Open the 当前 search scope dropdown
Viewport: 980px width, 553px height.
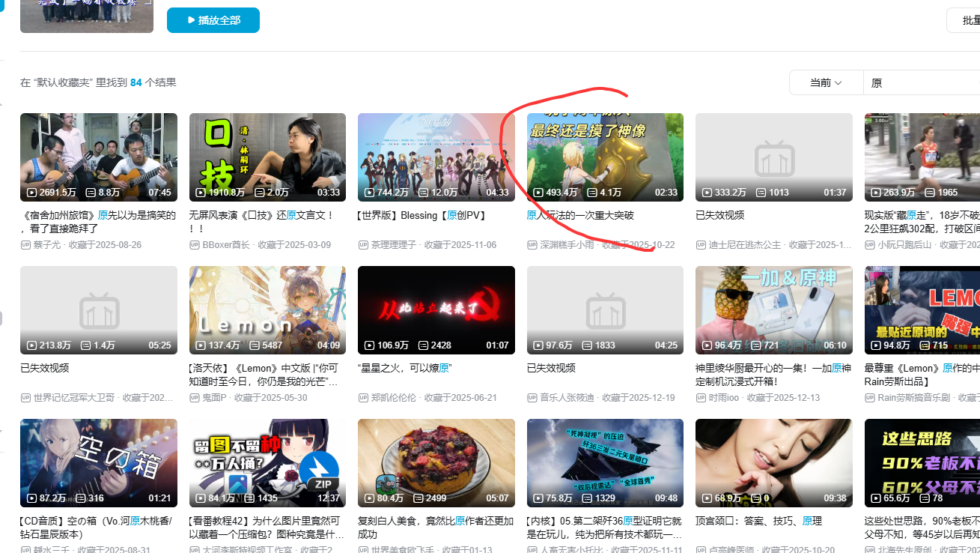[x=826, y=82]
